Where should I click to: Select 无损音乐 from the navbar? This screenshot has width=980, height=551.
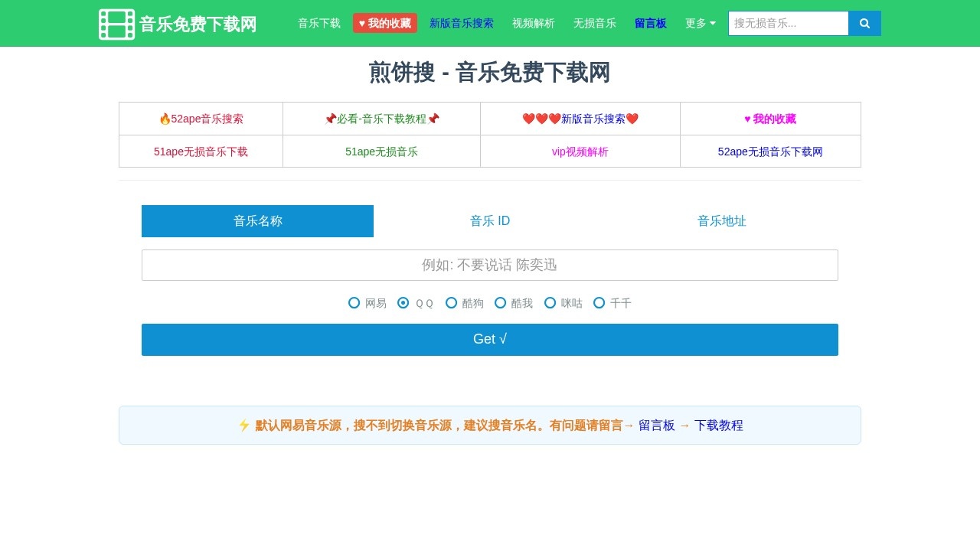pos(595,24)
